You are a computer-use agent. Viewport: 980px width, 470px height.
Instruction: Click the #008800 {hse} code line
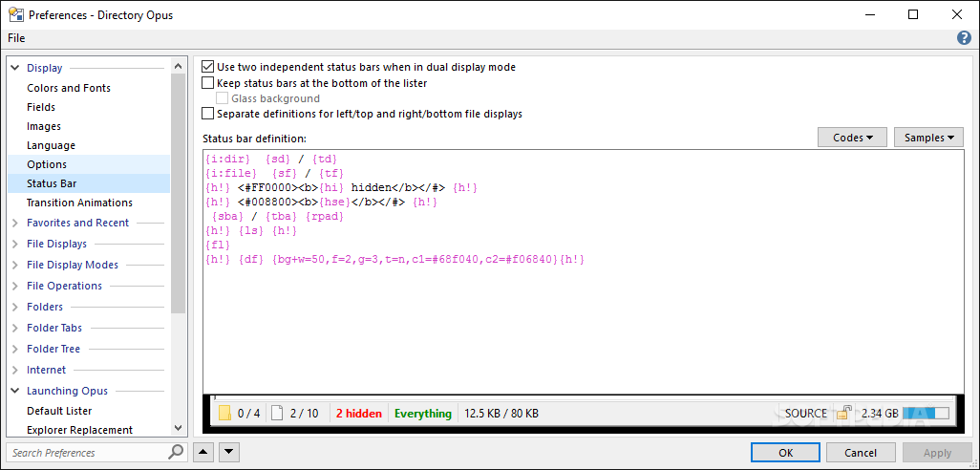[x=321, y=202]
